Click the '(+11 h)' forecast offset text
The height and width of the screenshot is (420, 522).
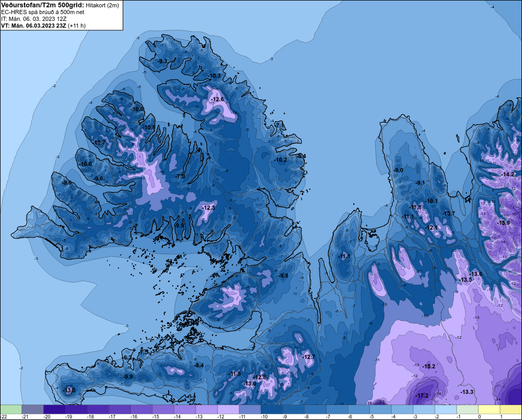pyautogui.click(x=77, y=26)
